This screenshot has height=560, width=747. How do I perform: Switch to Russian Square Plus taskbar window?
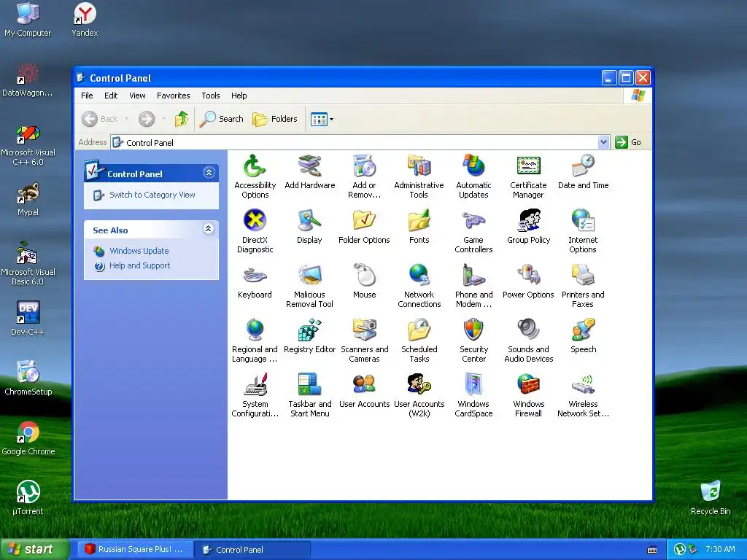tap(135, 550)
